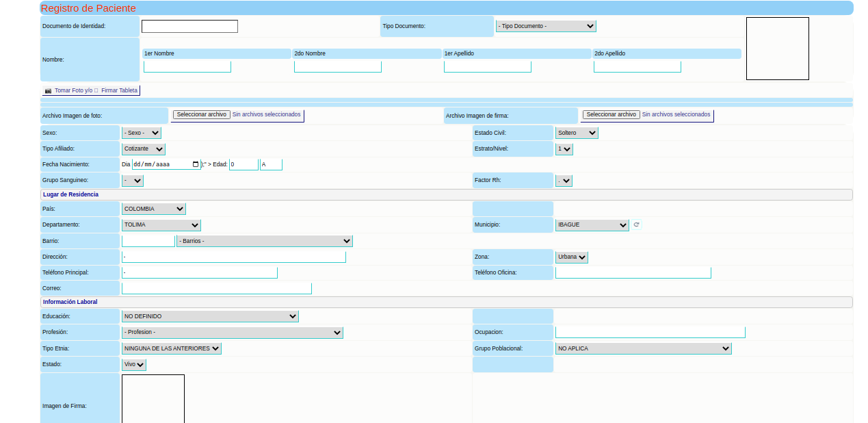The width and height of the screenshot is (868, 423).
Task: Open the Factor Rh dropdown
Action: point(564,181)
